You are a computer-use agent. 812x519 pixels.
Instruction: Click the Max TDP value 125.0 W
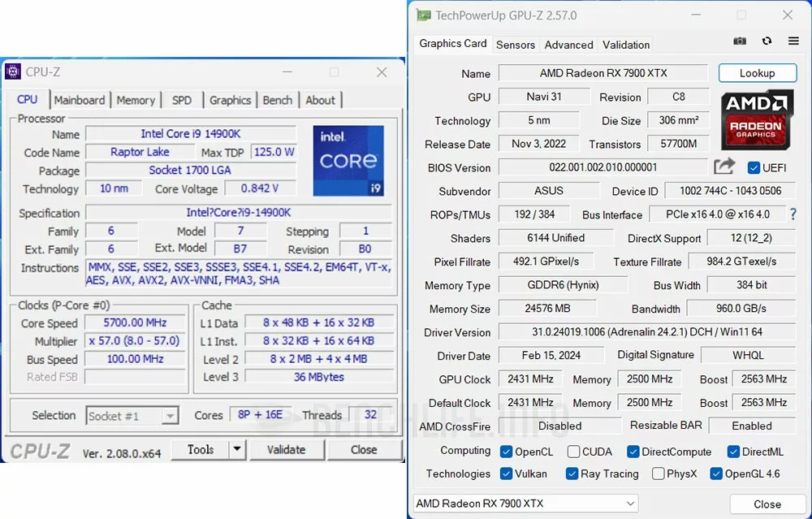point(274,152)
